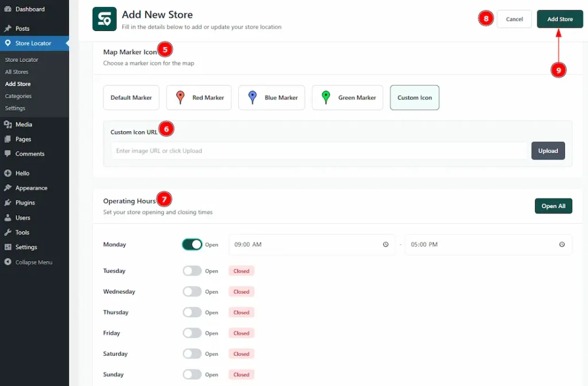Open the Plugins section via its icon
Screen dimensions: 588x386
coord(7,202)
